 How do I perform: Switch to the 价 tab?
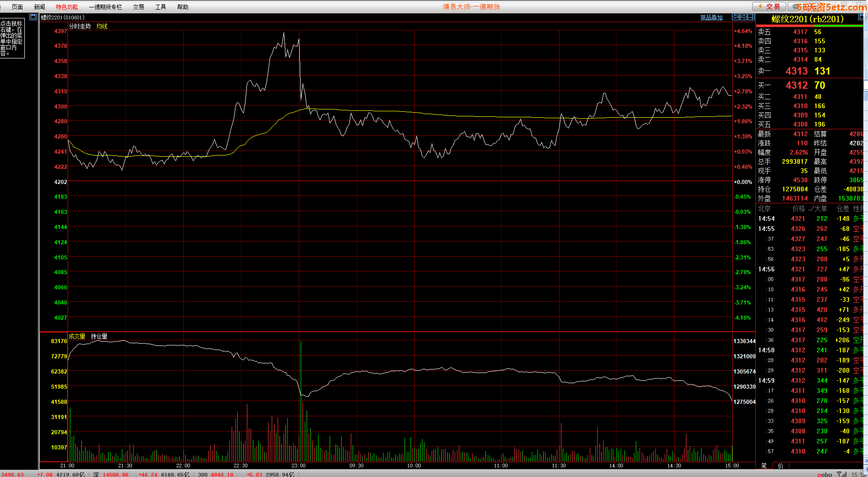tap(780, 466)
